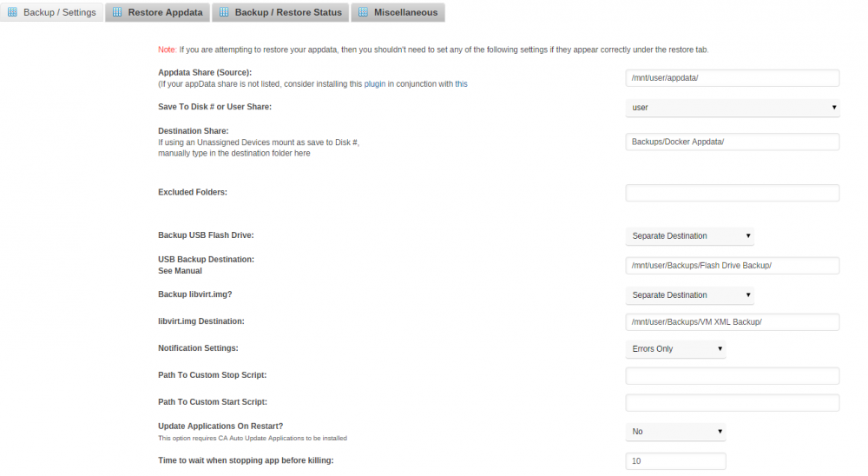Click the libvirt.img Destination field
Screen dimensions: 868x476
coord(733,322)
